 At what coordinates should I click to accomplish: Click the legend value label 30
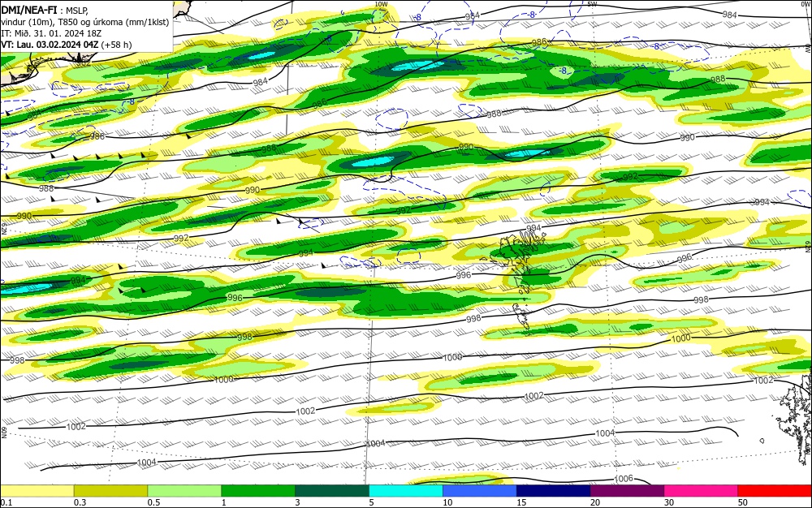point(669,502)
